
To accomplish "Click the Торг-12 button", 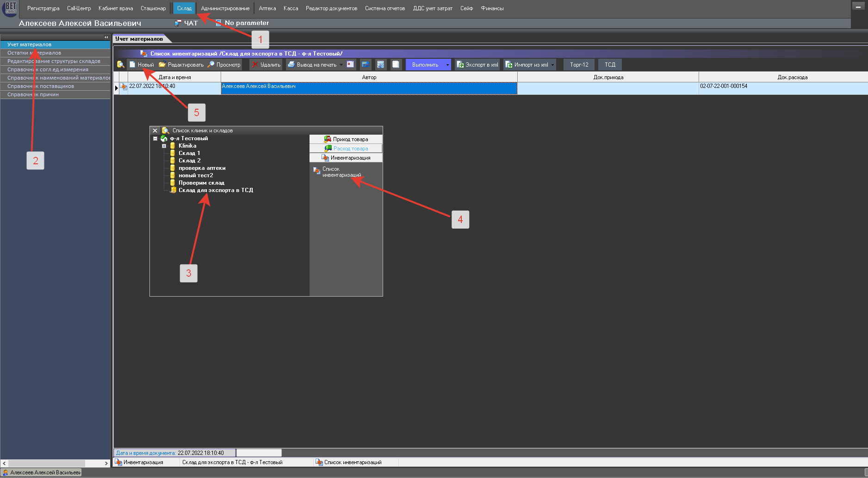I will 579,65.
